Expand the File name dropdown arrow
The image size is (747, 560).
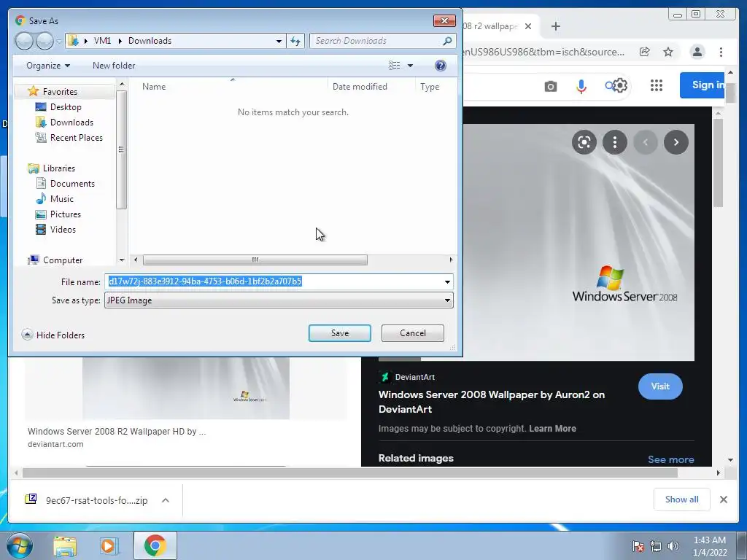(x=447, y=282)
